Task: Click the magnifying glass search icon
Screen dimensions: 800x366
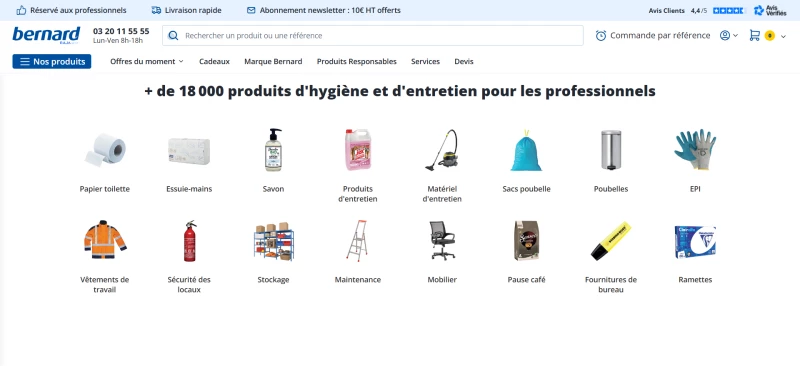Action: click(x=173, y=36)
